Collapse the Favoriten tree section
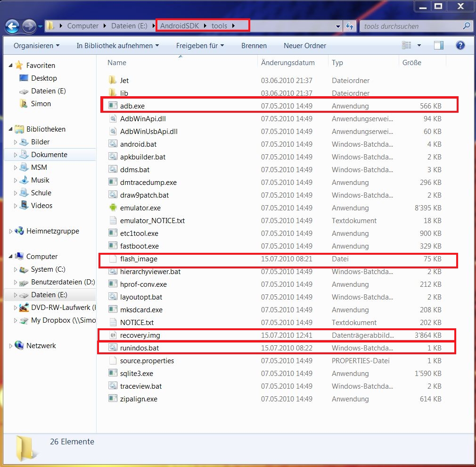Viewport: 476px width, 467px height. (x=11, y=65)
